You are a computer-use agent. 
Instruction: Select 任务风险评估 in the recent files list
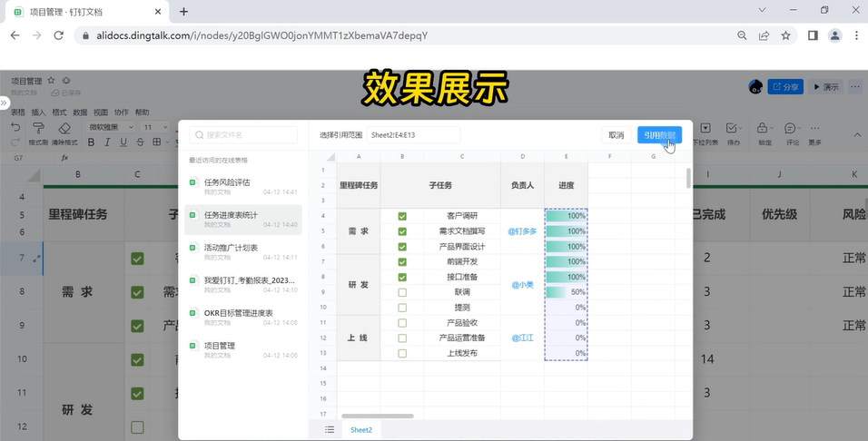227,182
